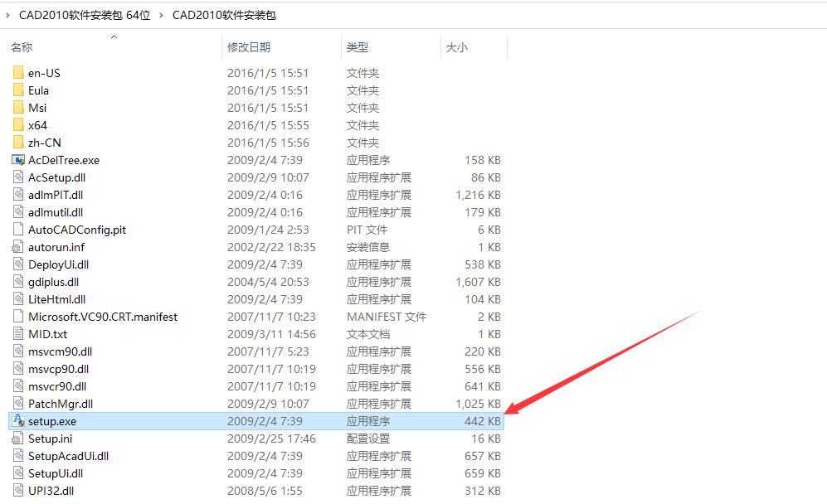The width and height of the screenshot is (827, 504).
Task: Click date 2008/5/6 1:55 of UPI32.dll
Action: pyautogui.click(x=265, y=491)
